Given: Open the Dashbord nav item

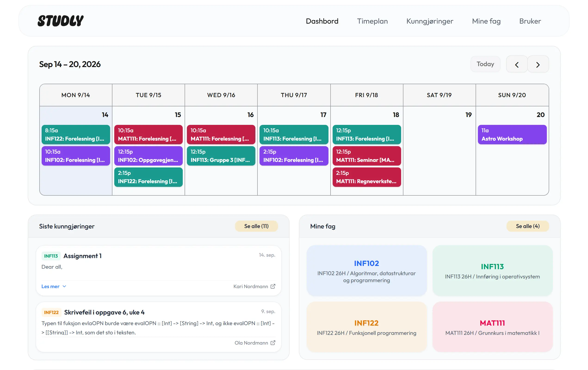Looking at the screenshot, I should (322, 21).
